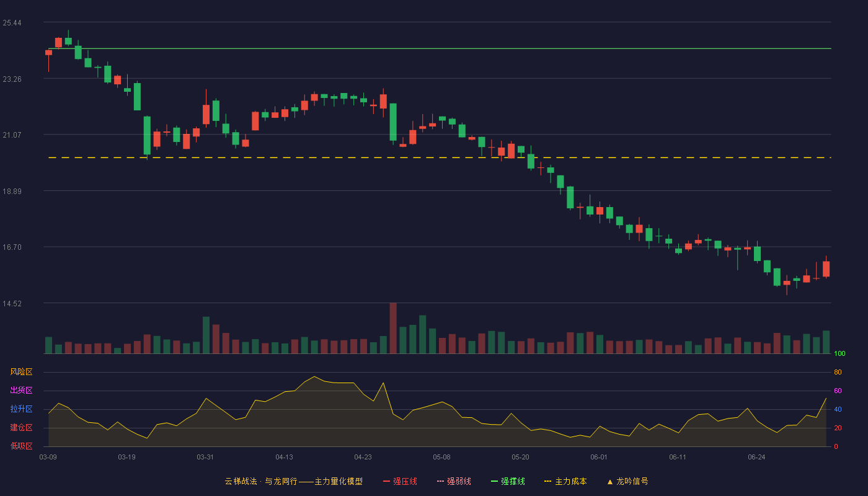Click the 03-19 date label
Screen dimensions: 868x496
tap(126, 457)
